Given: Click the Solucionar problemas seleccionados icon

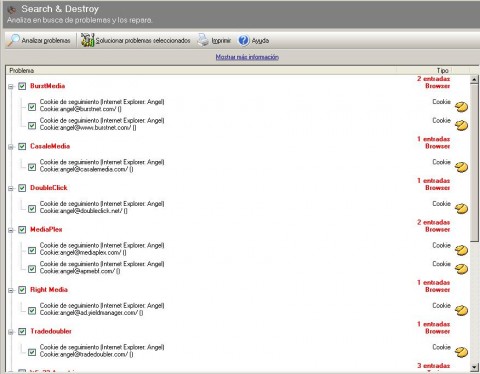Looking at the screenshot, I should click(x=88, y=40).
